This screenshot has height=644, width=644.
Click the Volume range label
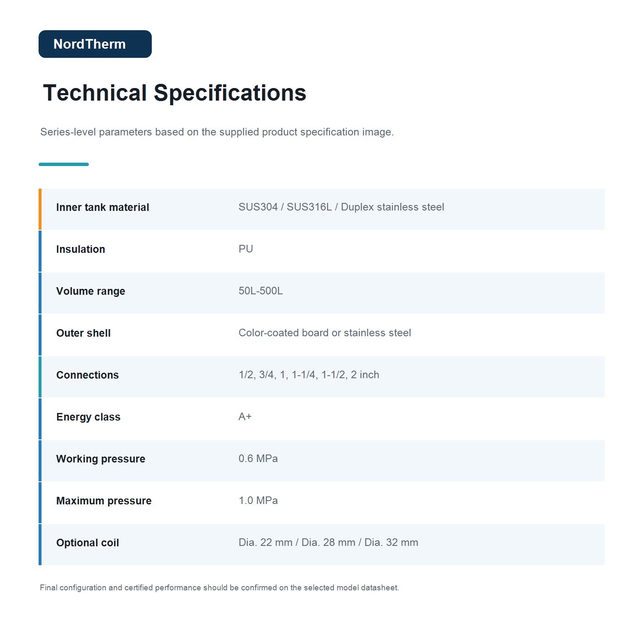tap(91, 291)
